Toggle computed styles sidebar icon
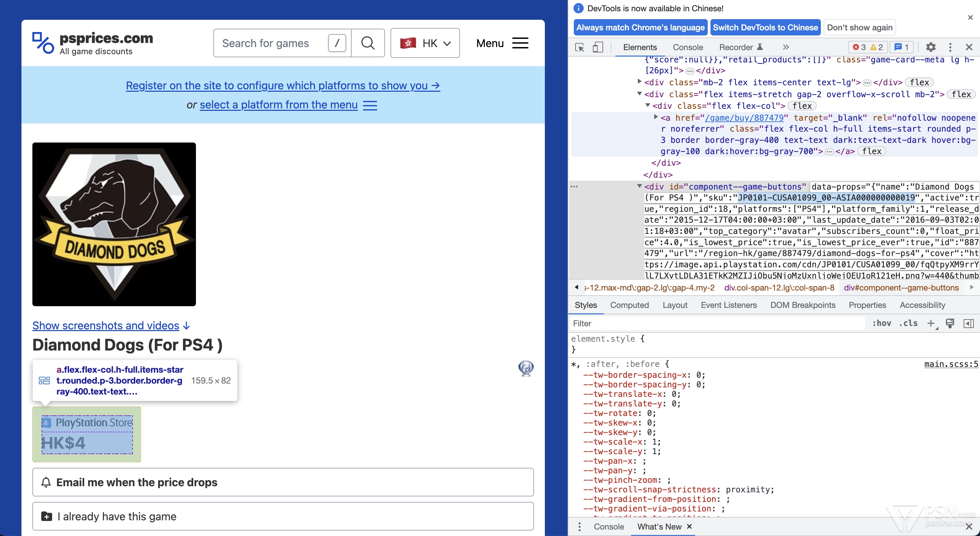Viewport: 980px width, 536px height. (x=969, y=323)
